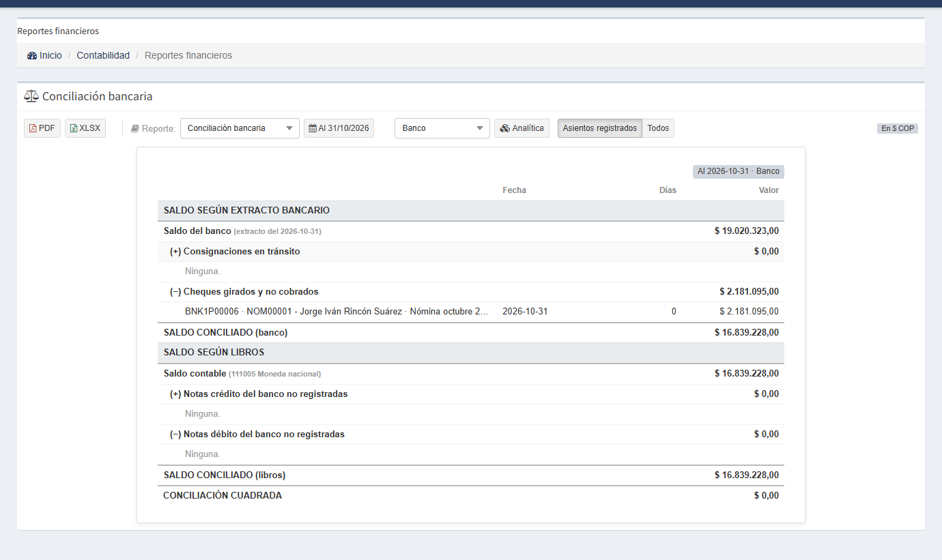Click the Días column header
The image size is (942, 560).
[668, 190]
